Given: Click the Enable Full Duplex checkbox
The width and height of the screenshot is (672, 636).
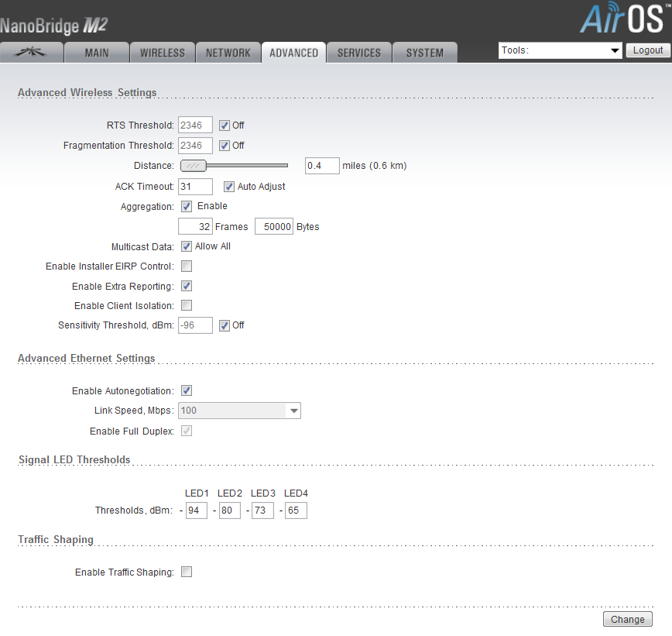Looking at the screenshot, I should click(x=187, y=431).
